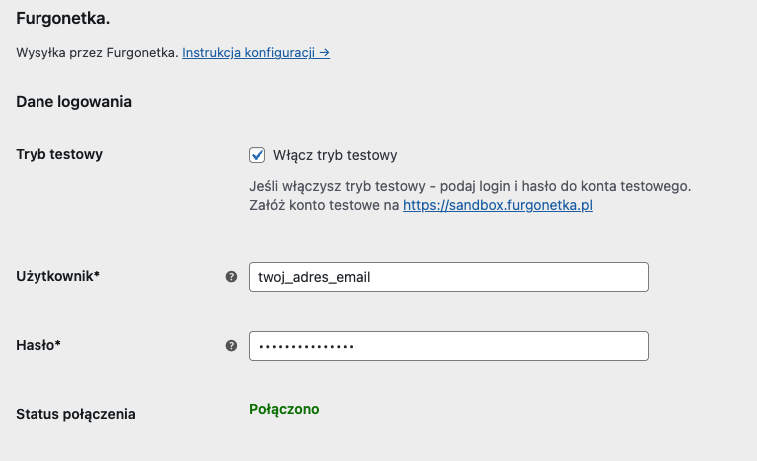757x461 pixels.
Task: Click the Włącz tryb testowy label text
Action: pos(335,155)
